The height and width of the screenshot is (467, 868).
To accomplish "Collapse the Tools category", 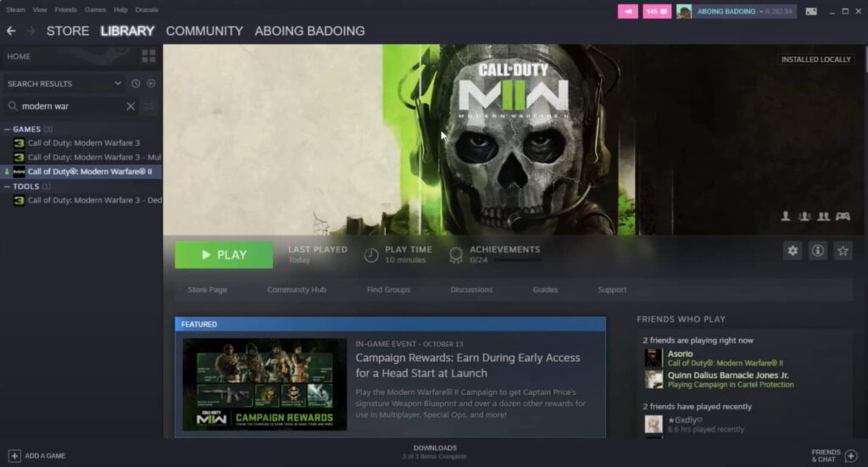I will pos(8,186).
